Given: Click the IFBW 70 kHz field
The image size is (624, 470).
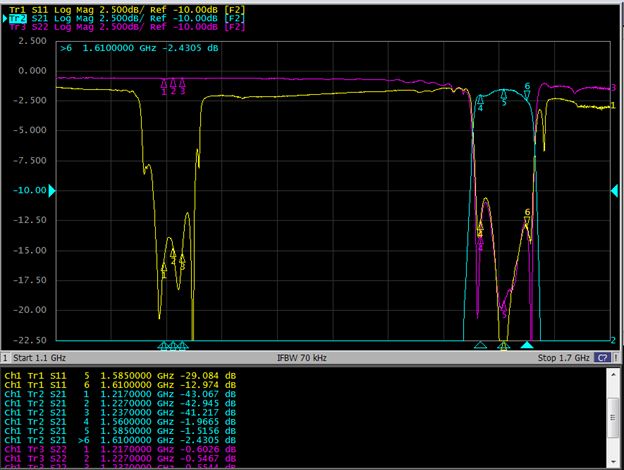Looking at the screenshot, I should [302, 358].
